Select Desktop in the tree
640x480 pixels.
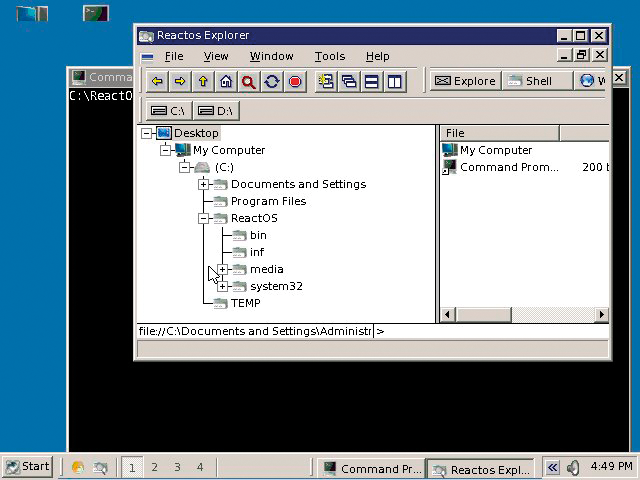196,133
